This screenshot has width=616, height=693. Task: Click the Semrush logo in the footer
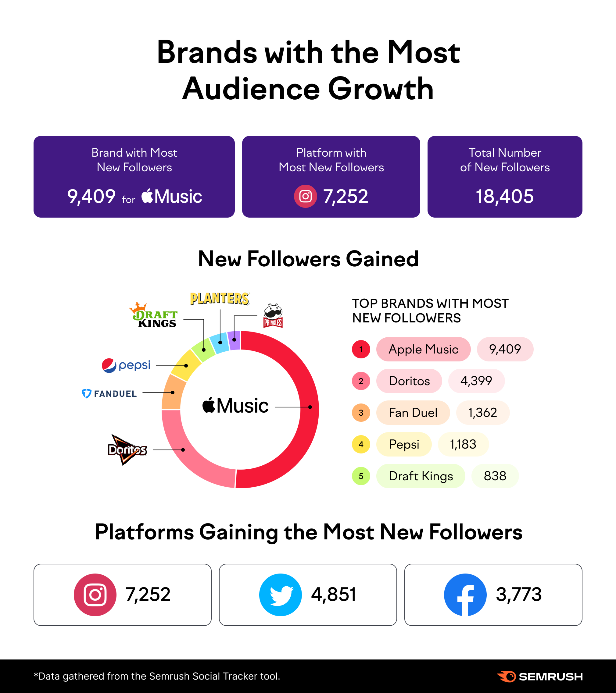[x=540, y=677]
